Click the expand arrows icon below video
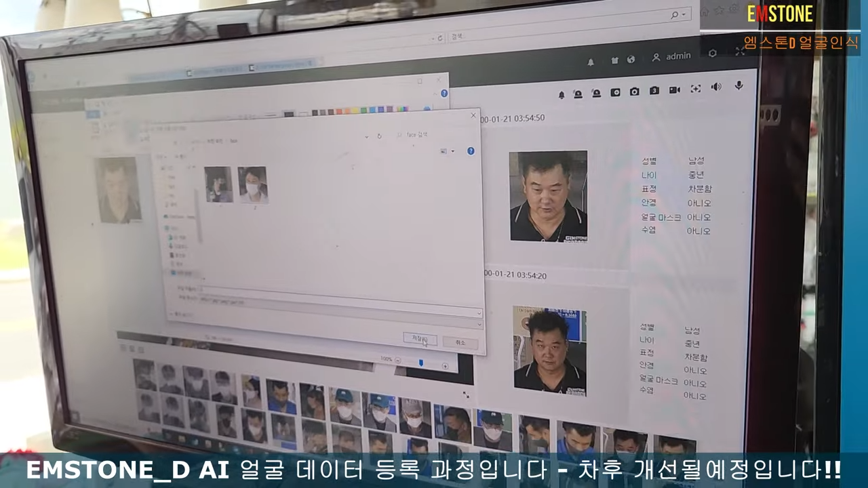 (466, 394)
